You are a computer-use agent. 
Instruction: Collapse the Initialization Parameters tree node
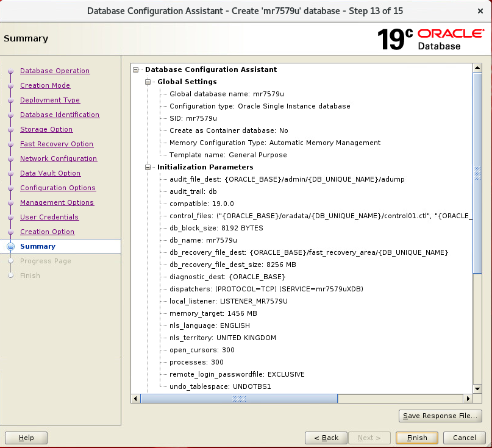pyautogui.click(x=148, y=167)
